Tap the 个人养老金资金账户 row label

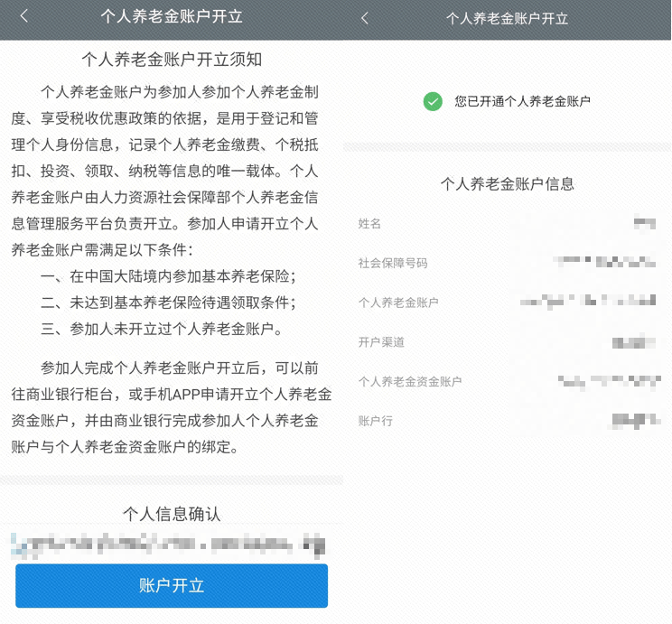click(409, 382)
